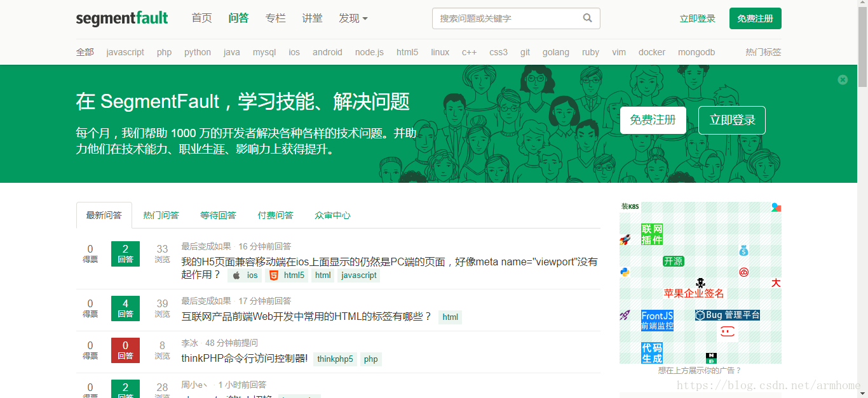Filter by the 全部 tag
868x398 pixels.
point(85,52)
